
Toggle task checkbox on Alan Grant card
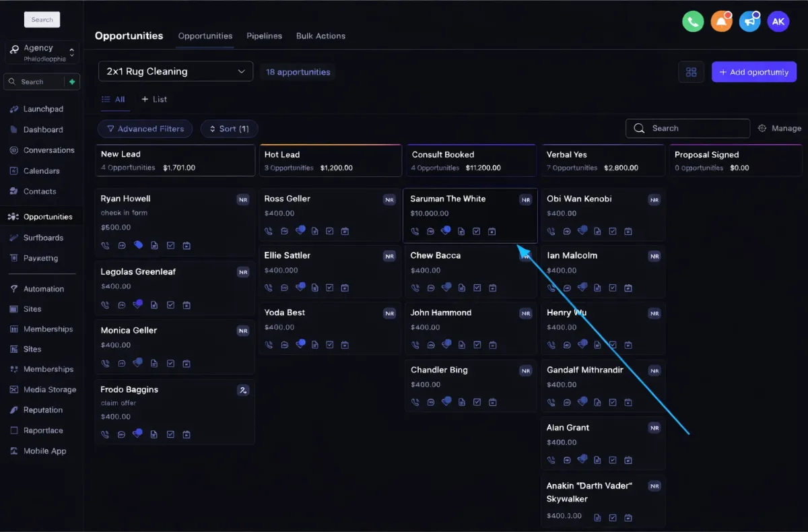pos(612,461)
